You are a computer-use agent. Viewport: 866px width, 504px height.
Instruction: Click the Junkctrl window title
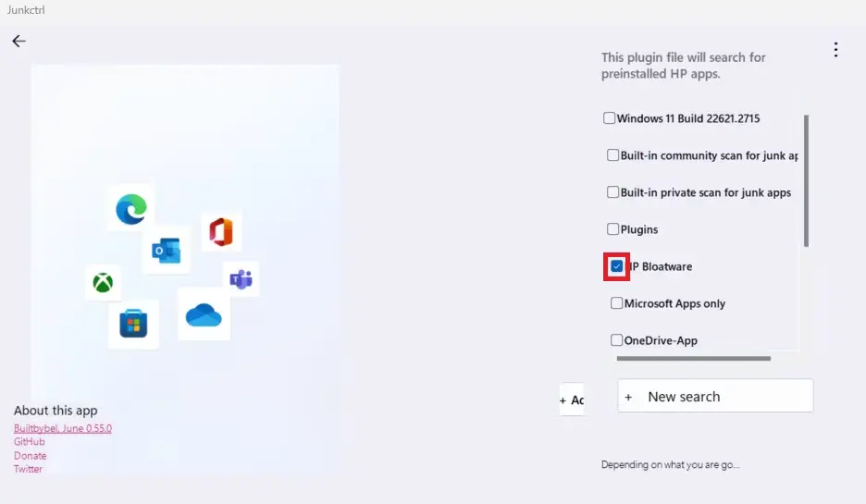26,10
